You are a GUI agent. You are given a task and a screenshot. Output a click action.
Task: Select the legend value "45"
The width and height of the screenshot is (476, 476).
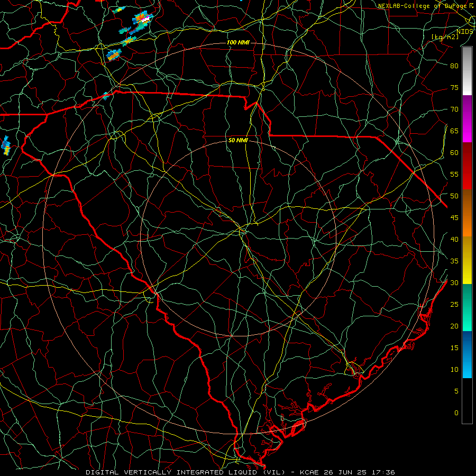(454, 218)
